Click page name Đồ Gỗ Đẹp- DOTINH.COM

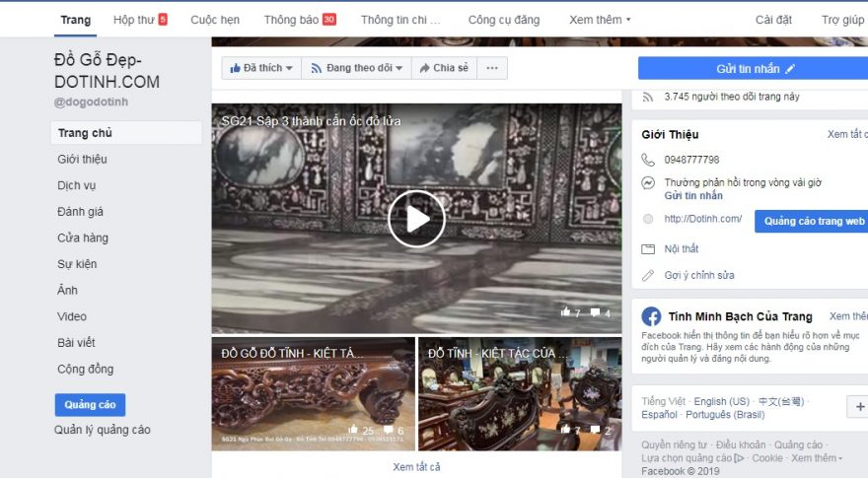107,71
